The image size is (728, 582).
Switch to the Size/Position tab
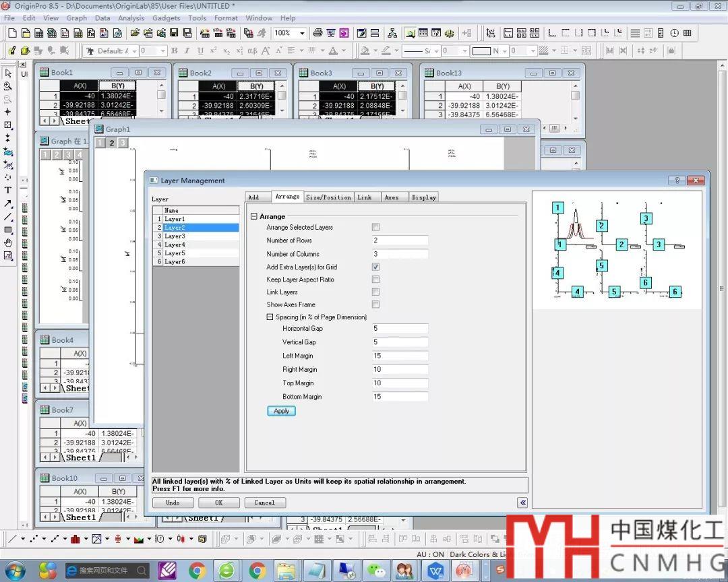point(328,197)
